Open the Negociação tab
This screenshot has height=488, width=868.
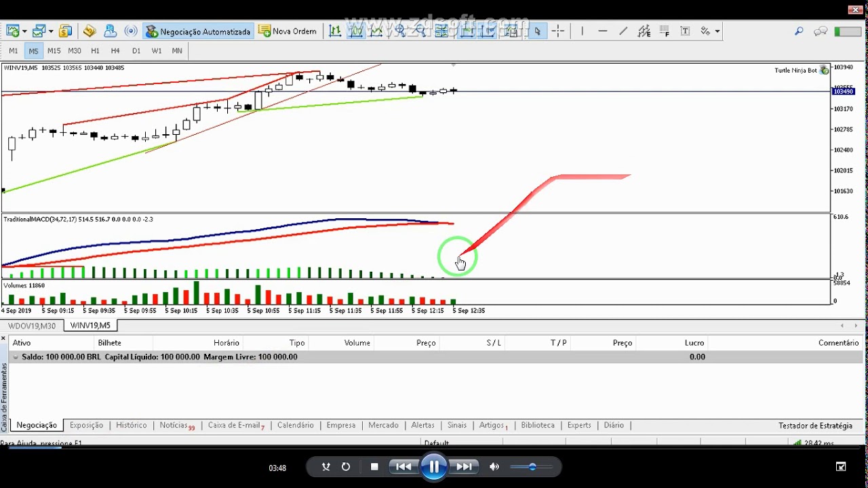pyautogui.click(x=37, y=425)
